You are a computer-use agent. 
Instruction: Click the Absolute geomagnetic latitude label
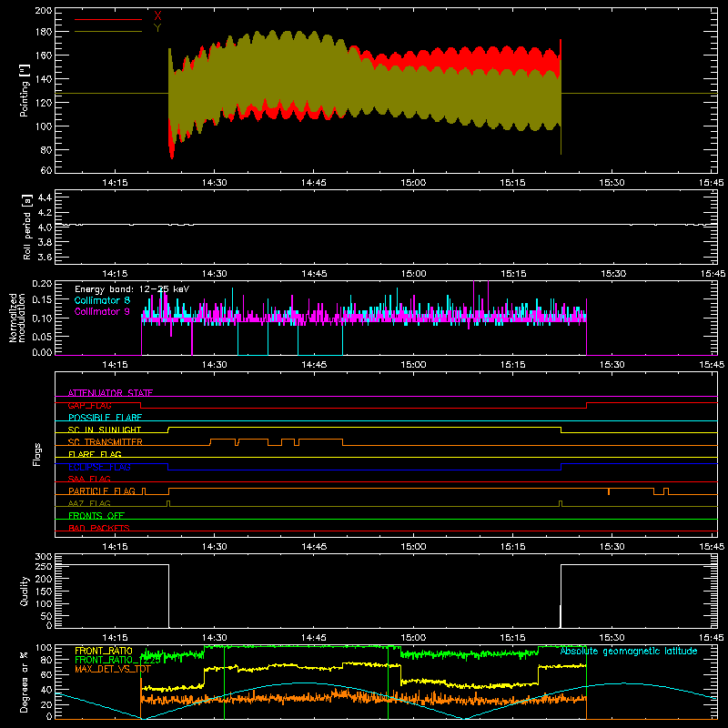(x=629, y=651)
